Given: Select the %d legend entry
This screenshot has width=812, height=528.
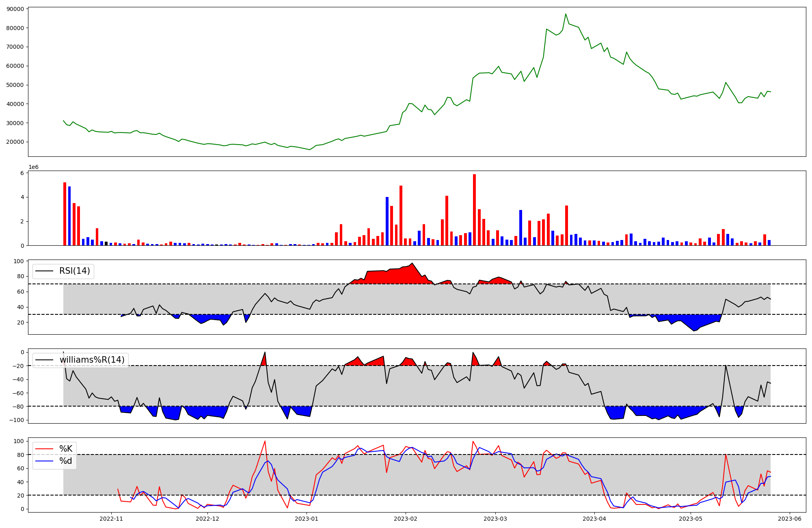Looking at the screenshot, I should pos(65,461).
